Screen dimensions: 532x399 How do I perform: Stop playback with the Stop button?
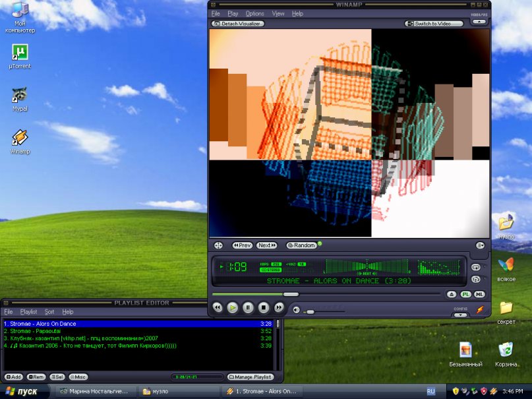[x=263, y=307]
